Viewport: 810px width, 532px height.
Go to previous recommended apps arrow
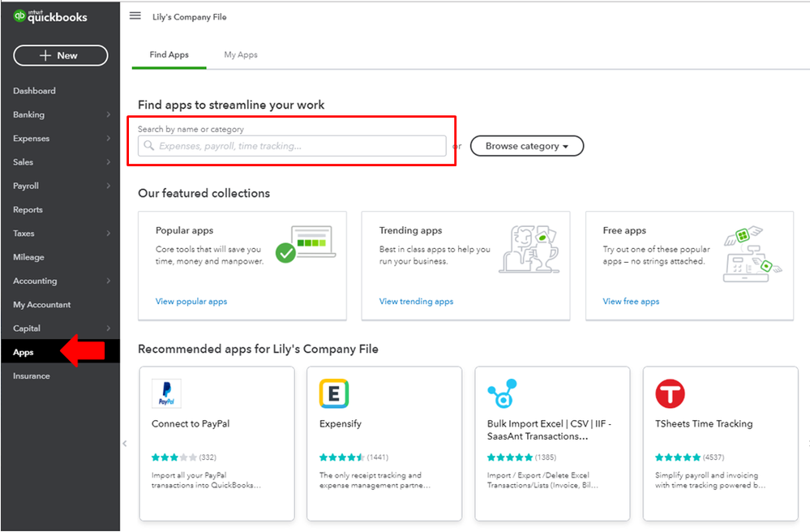click(x=125, y=443)
